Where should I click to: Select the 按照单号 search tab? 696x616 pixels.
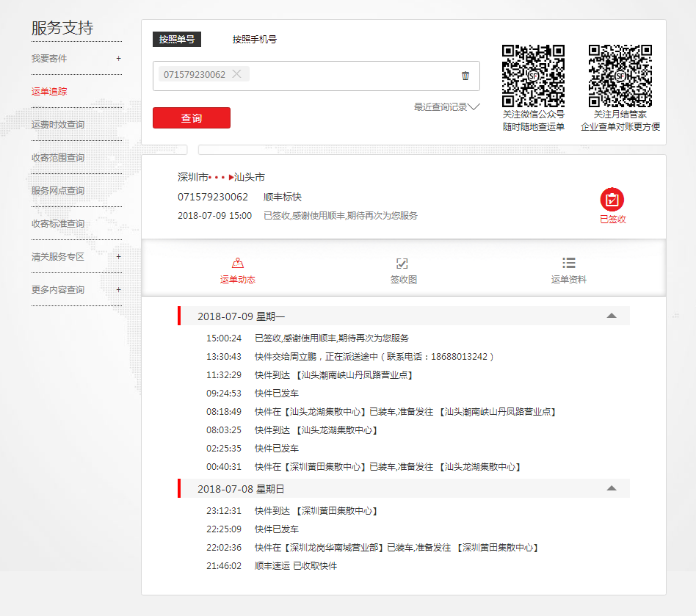[177, 39]
